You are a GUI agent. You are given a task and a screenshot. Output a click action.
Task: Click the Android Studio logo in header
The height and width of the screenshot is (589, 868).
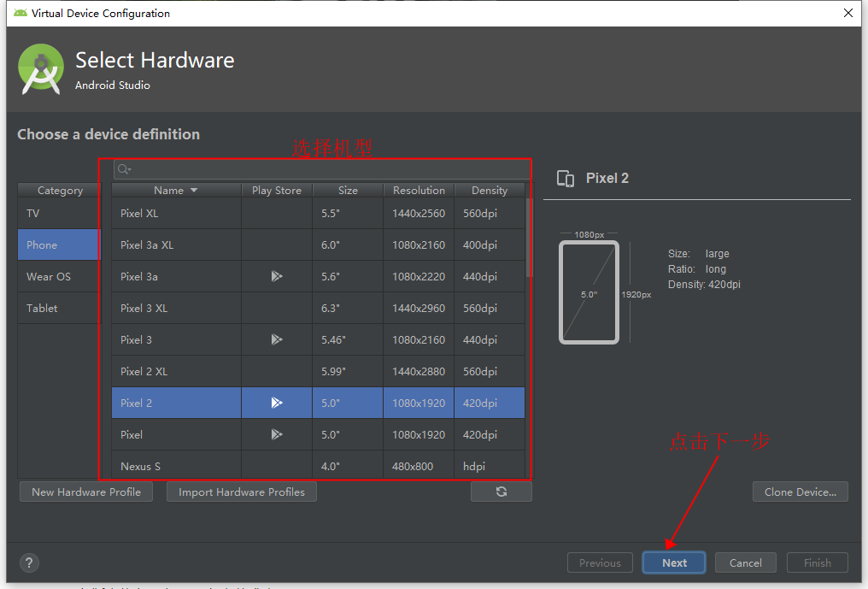tap(41, 69)
